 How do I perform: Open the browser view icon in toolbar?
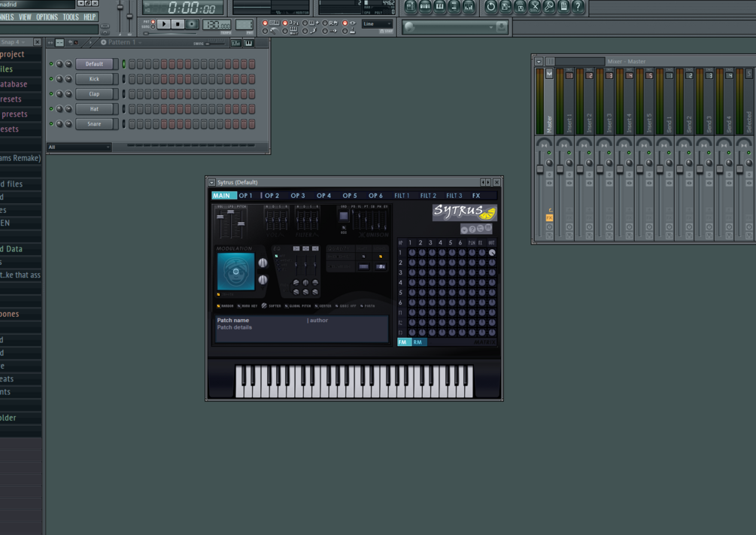tap(454, 7)
